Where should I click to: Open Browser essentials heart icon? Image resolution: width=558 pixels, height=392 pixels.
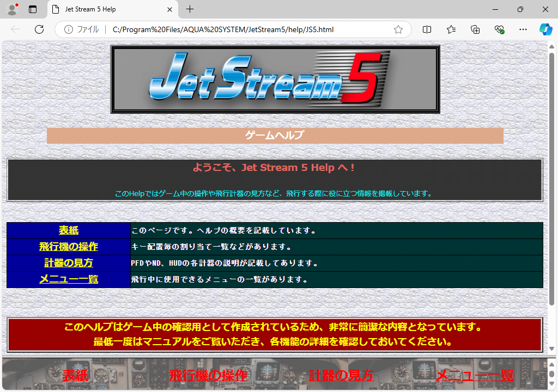click(x=499, y=29)
